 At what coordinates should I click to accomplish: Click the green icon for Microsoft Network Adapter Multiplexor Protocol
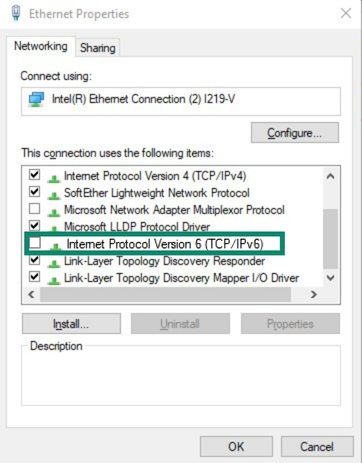coord(54,212)
